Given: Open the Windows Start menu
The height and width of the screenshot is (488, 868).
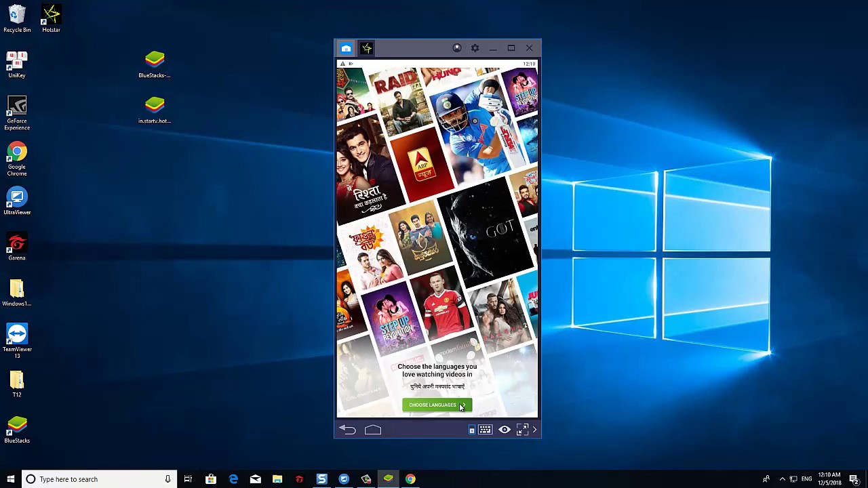Looking at the screenshot, I should [x=10, y=479].
